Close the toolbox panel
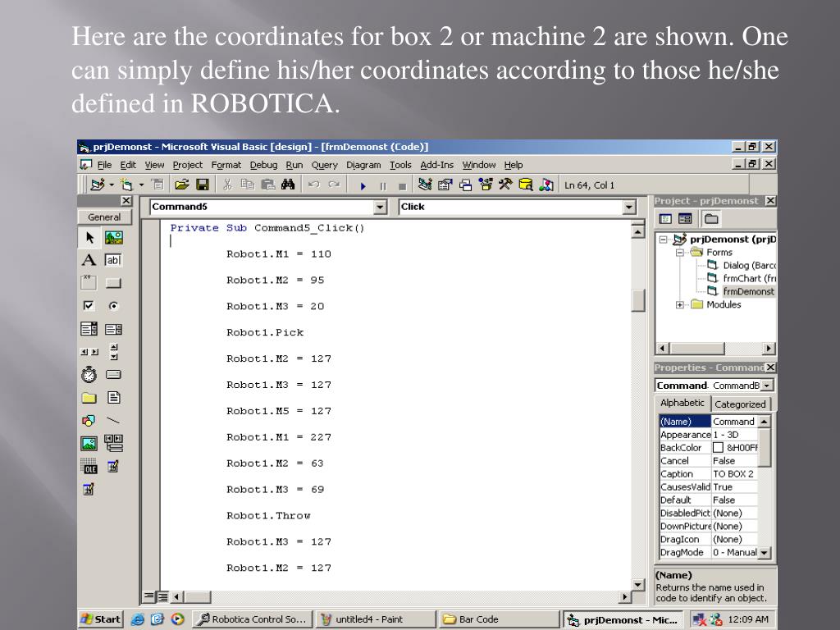840x630 pixels. (126, 201)
